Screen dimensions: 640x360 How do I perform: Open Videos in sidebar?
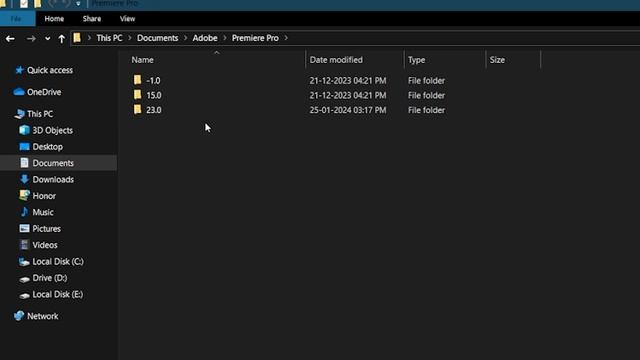point(45,245)
